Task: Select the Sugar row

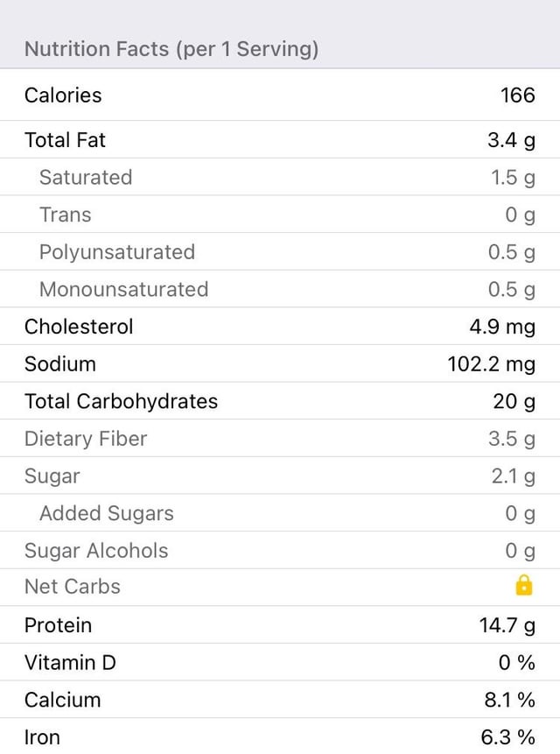Action: (280, 476)
